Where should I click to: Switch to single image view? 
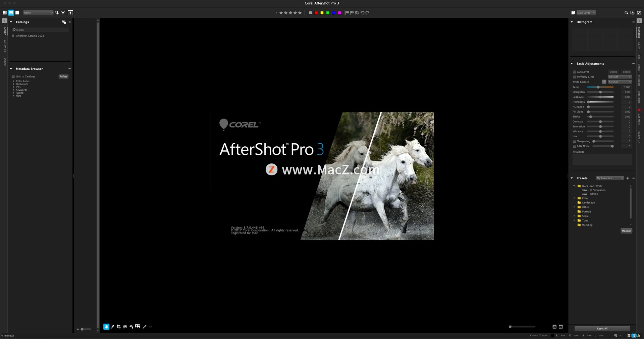point(17,13)
